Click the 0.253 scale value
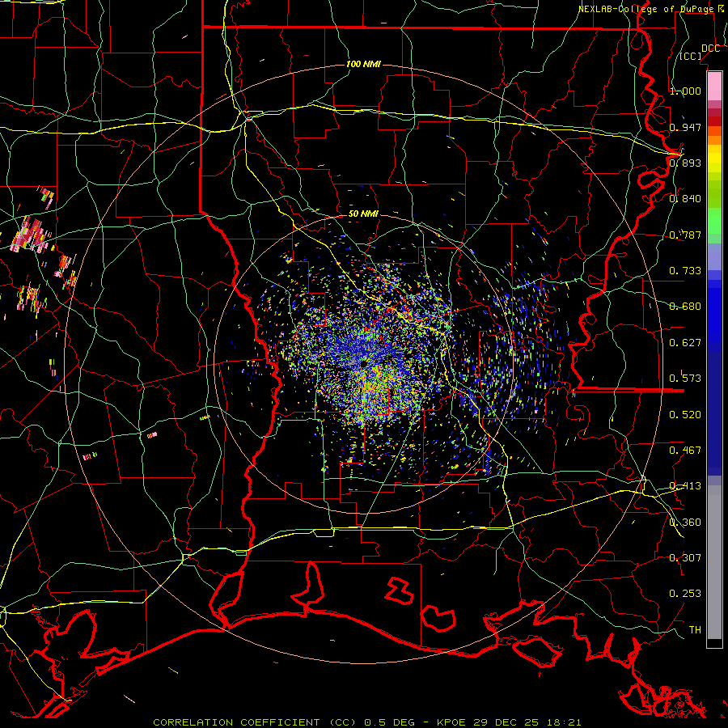 coord(685,594)
